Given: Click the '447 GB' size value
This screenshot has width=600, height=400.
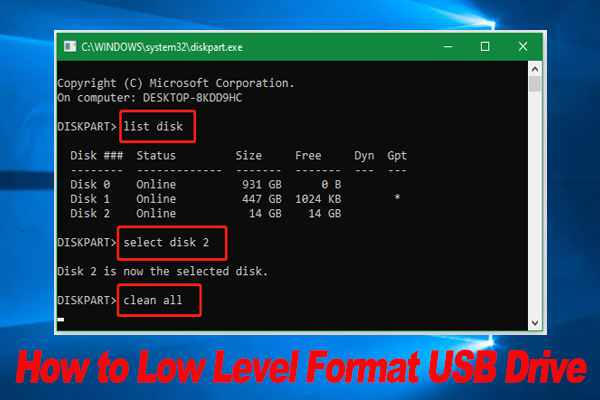Looking at the screenshot, I should tap(262, 199).
